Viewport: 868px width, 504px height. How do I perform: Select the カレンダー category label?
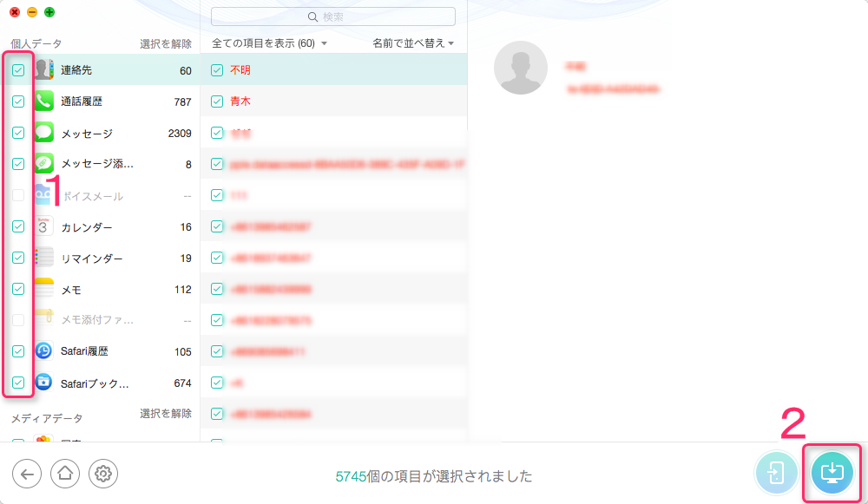tap(86, 227)
